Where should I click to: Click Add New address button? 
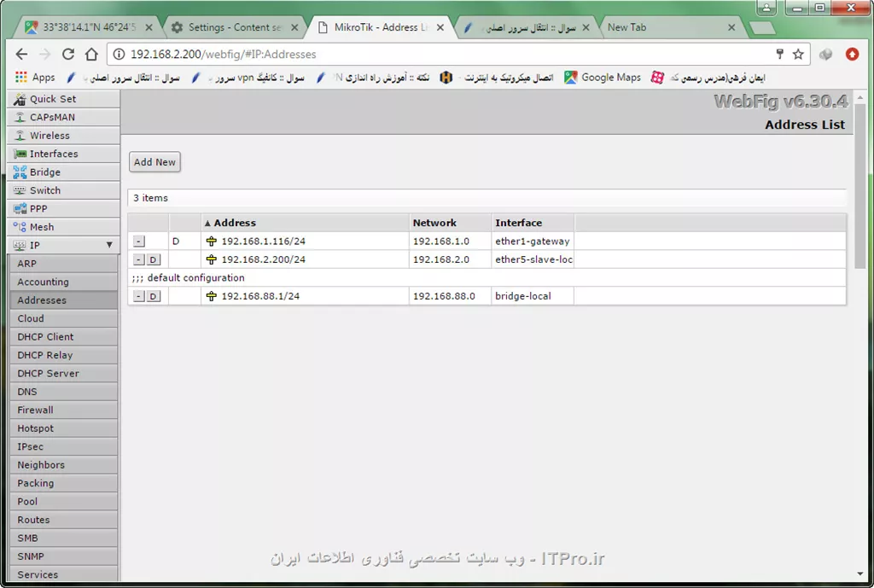pyautogui.click(x=154, y=162)
